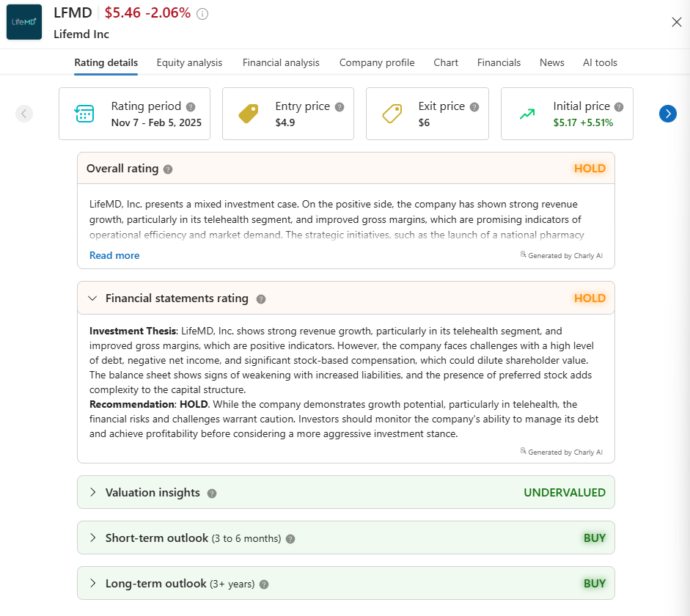Open the Financials tab
This screenshot has height=616, width=690.
point(499,62)
